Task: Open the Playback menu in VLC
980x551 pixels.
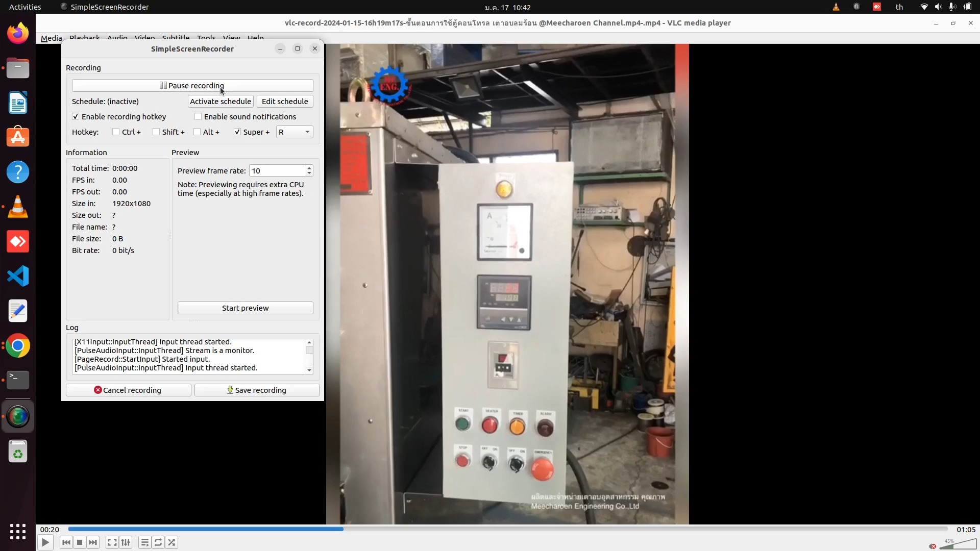Action: (85, 37)
